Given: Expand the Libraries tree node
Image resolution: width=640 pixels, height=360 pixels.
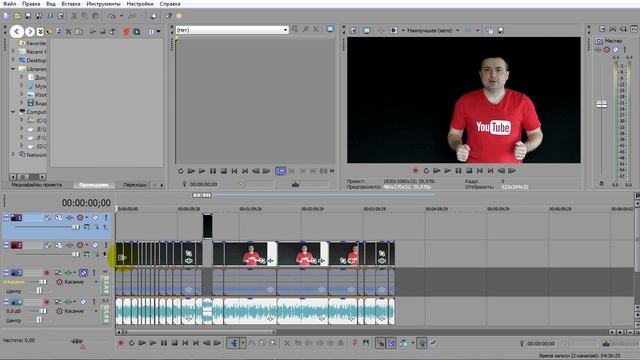Looking at the screenshot, I should pyautogui.click(x=13, y=69).
